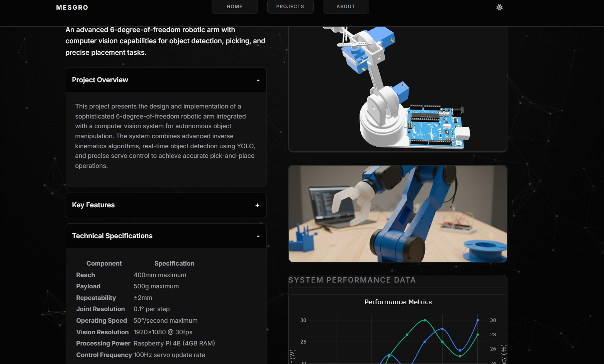Screen dimensions: 604x364
Task: Click the green line's peak data point
Action: click(425, 320)
